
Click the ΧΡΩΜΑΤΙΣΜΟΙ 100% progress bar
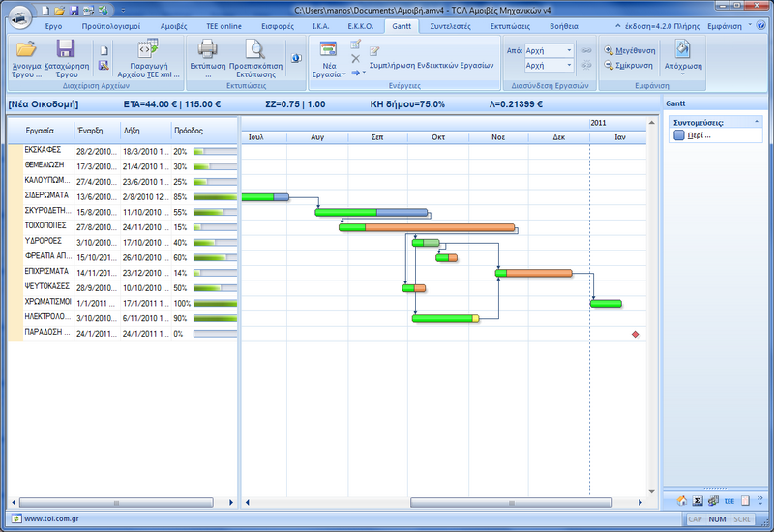pyautogui.click(x=215, y=303)
